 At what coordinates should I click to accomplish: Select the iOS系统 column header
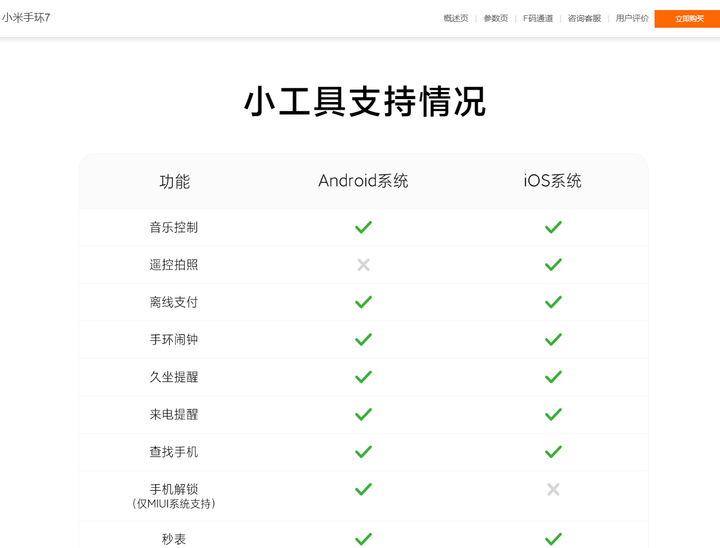(x=552, y=181)
